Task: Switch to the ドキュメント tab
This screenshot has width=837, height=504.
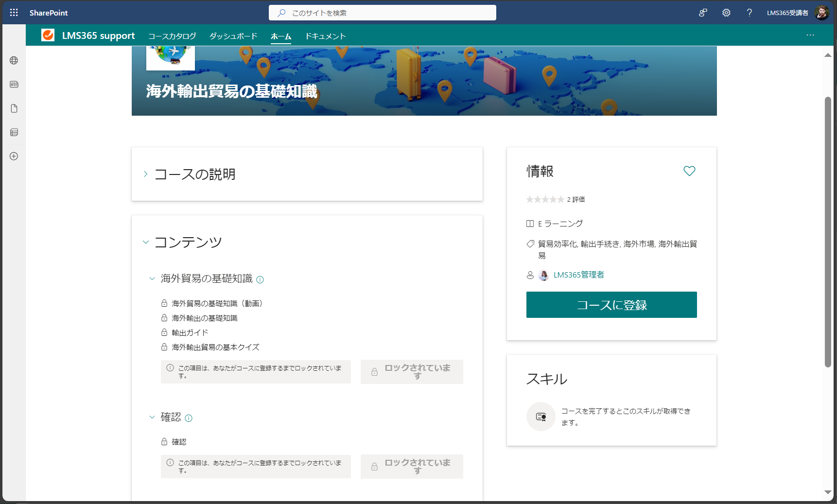Action: click(x=325, y=35)
